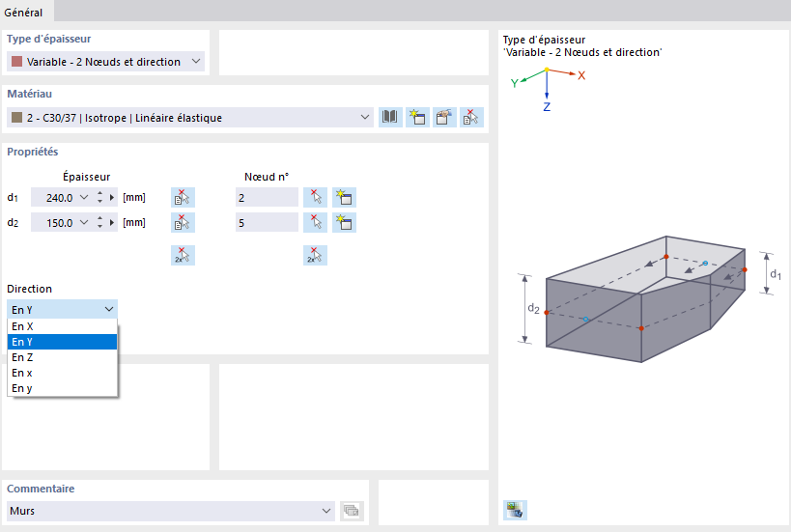791x532 pixels.
Task: Choose lowercase En x local direction
Action: click(62, 373)
